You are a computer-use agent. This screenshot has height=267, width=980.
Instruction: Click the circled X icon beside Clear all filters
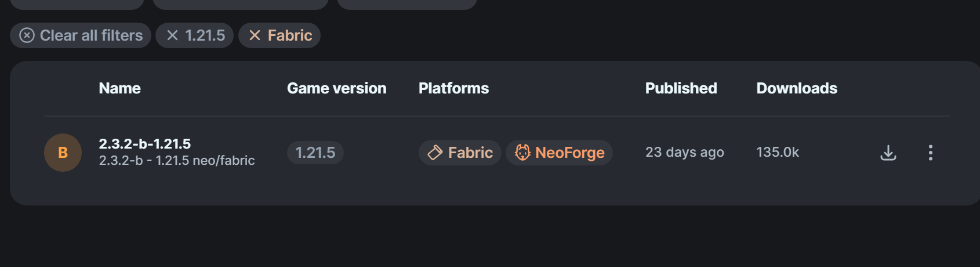point(27,35)
